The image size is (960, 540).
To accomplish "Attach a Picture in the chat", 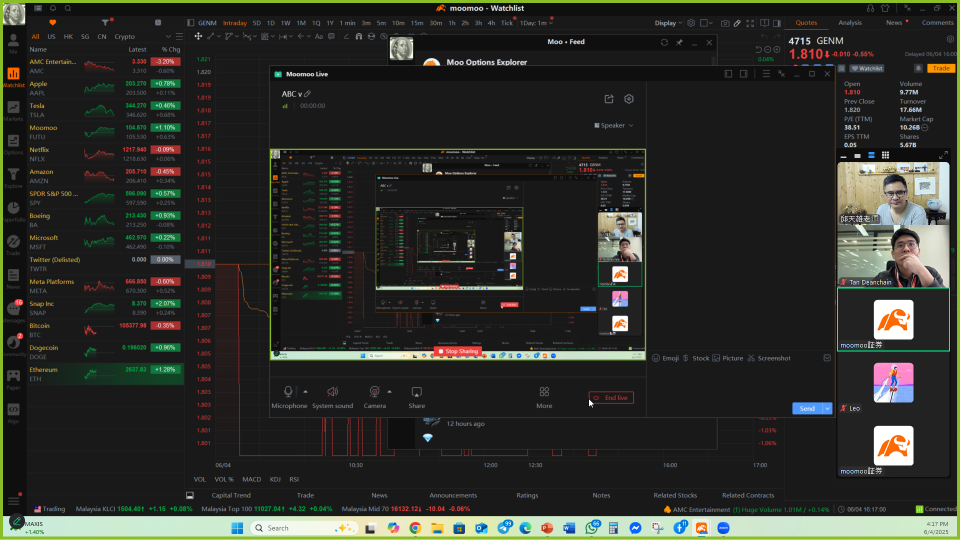I will (x=727, y=358).
